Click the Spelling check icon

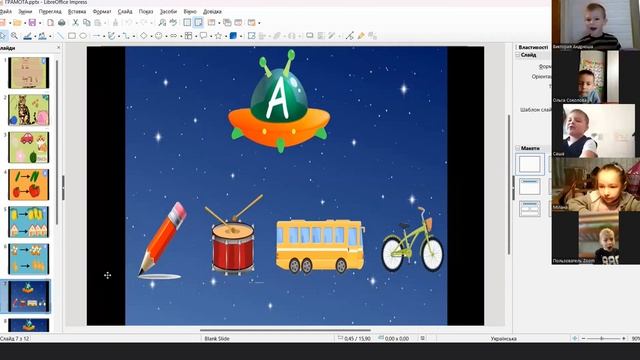pyautogui.click(x=173, y=23)
